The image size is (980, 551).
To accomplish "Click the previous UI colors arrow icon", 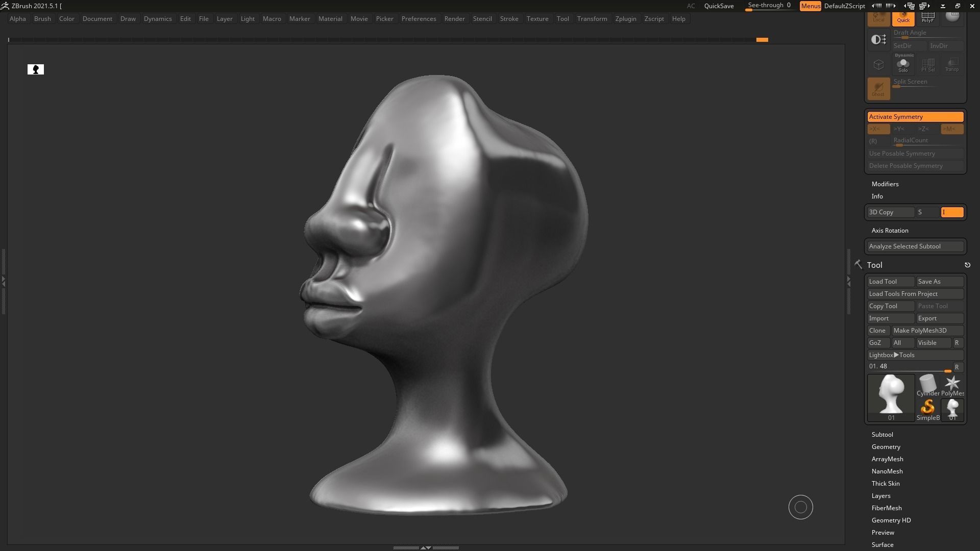I will pyautogui.click(x=876, y=6).
